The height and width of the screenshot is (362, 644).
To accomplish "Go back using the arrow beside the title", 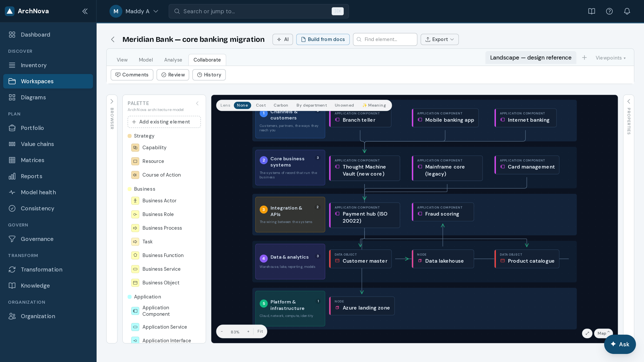I will tap(113, 39).
